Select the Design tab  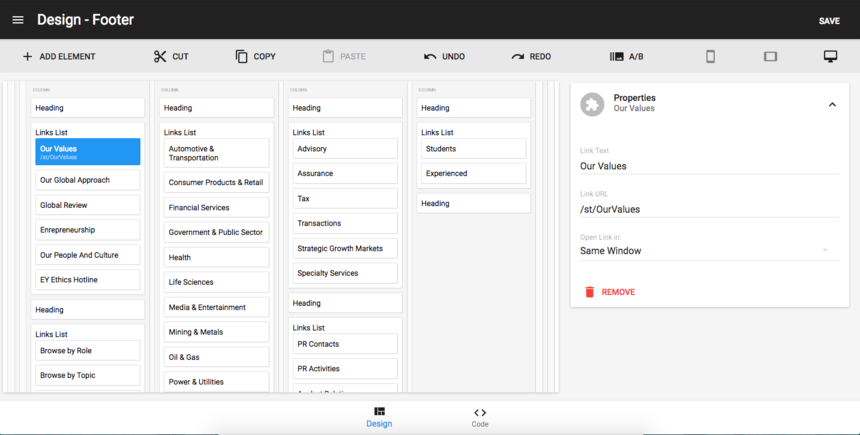[379, 417]
